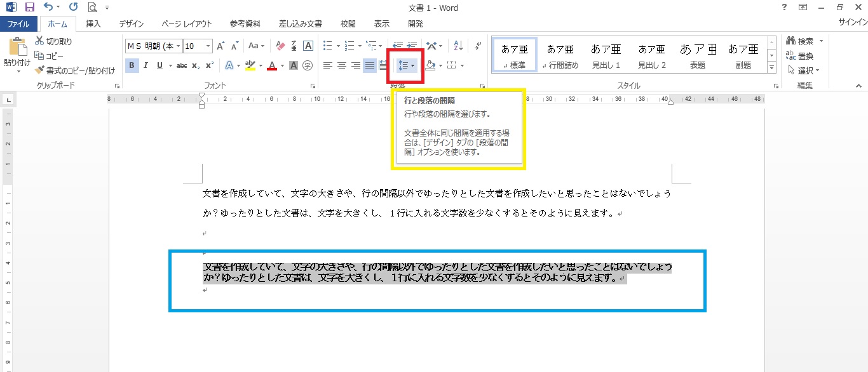Clear all formatting with the eraser icon
868x372 pixels.
(280, 46)
